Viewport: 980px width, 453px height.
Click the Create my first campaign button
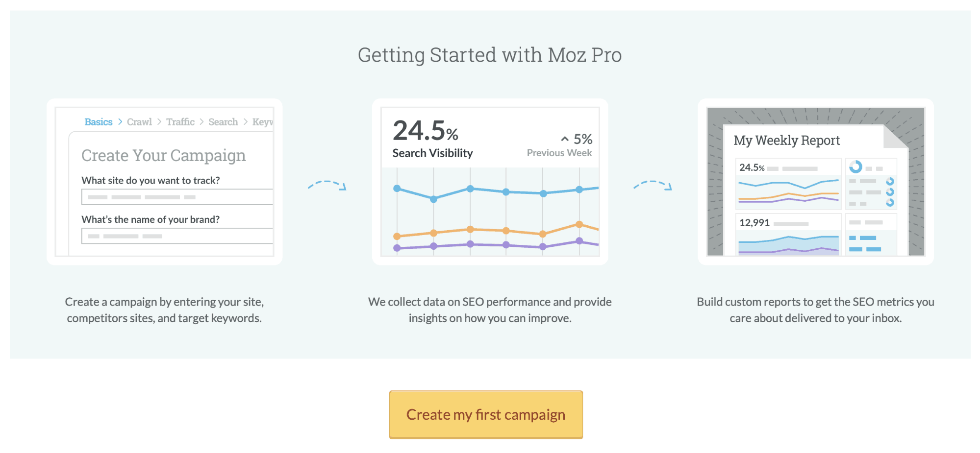(485, 414)
